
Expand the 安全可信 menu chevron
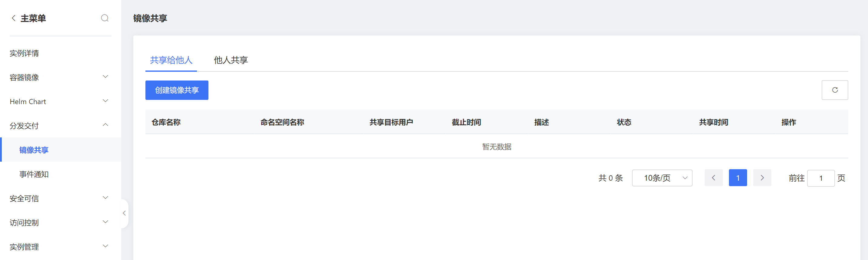point(105,198)
